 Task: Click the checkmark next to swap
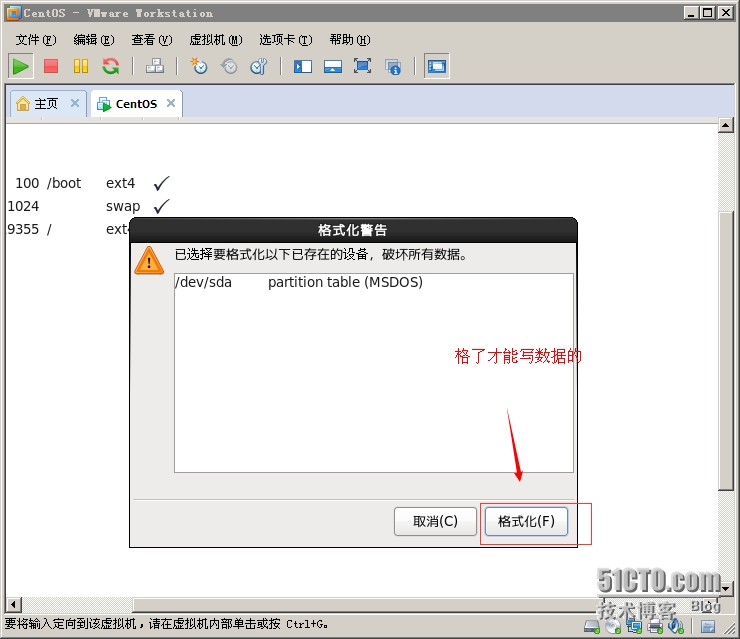click(161, 206)
